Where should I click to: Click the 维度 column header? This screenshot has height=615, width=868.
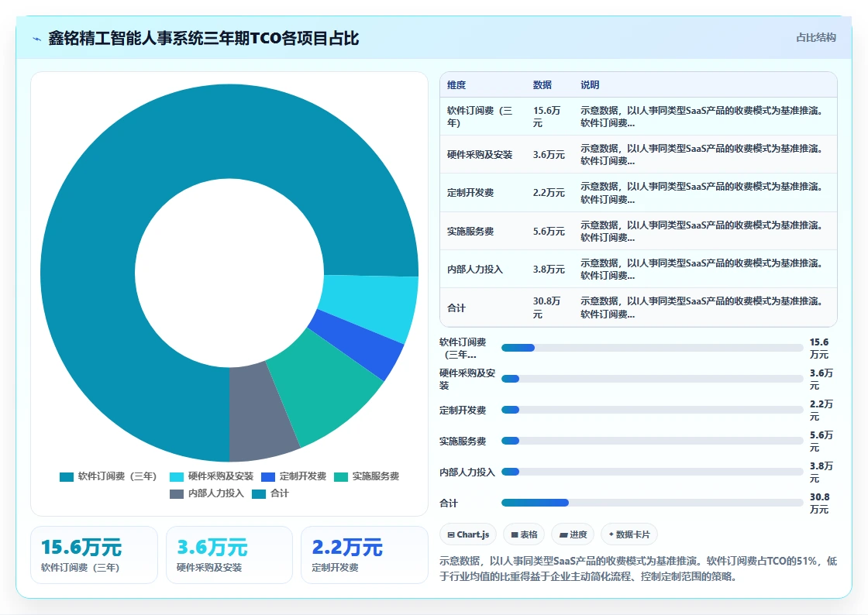(x=456, y=84)
